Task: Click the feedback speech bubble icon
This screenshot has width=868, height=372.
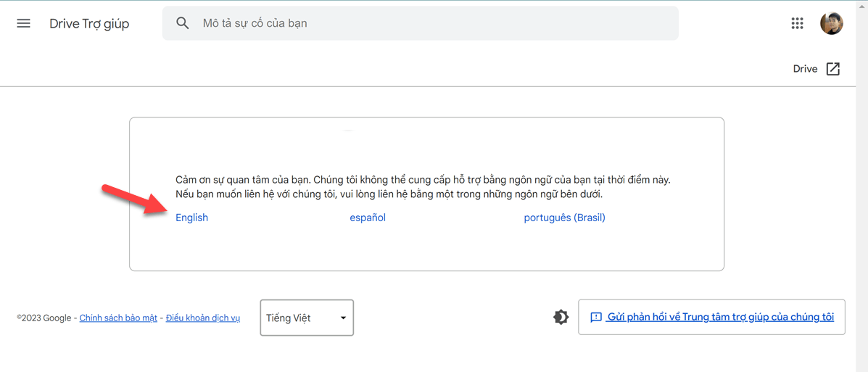Action: click(596, 318)
